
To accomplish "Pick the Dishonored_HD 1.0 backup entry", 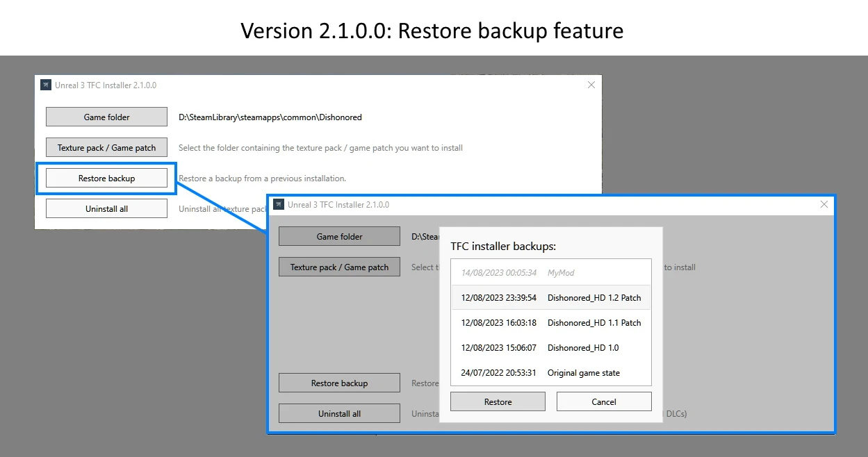I will [550, 348].
